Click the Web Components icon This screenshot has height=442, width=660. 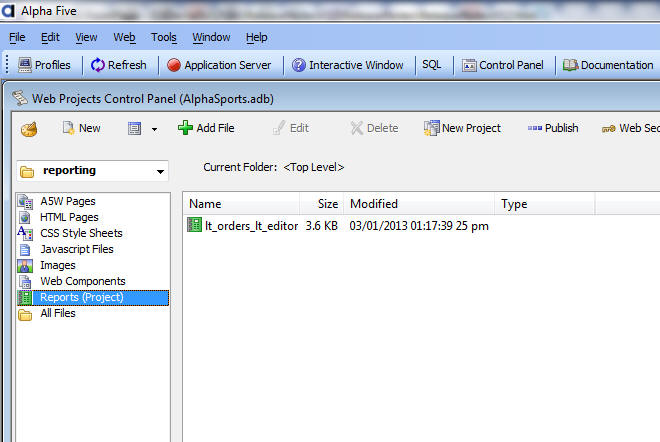point(25,282)
